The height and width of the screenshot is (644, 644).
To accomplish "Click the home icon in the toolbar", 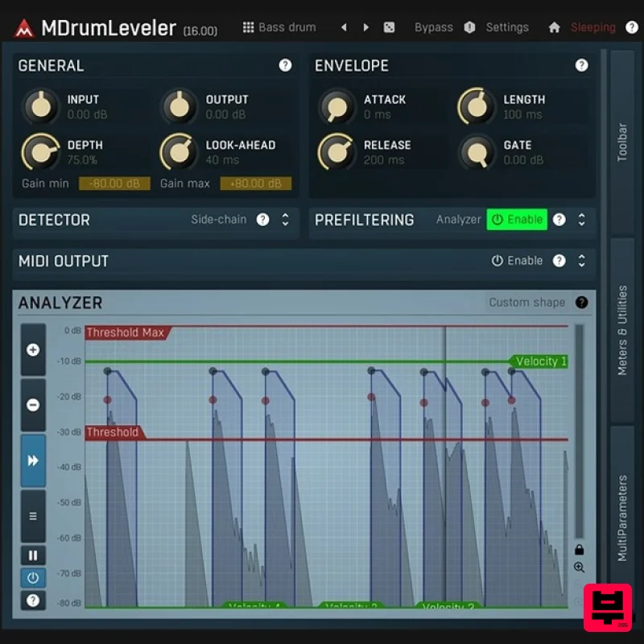I will click(554, 27).
